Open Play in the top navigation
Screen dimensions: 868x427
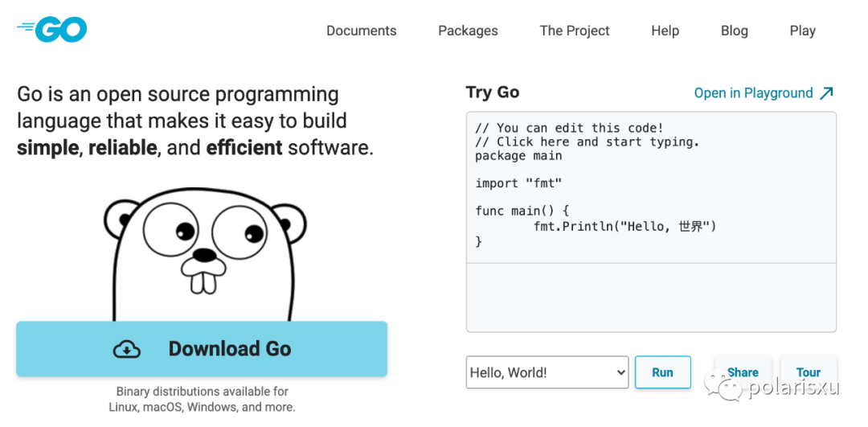(x=802, y=31)
